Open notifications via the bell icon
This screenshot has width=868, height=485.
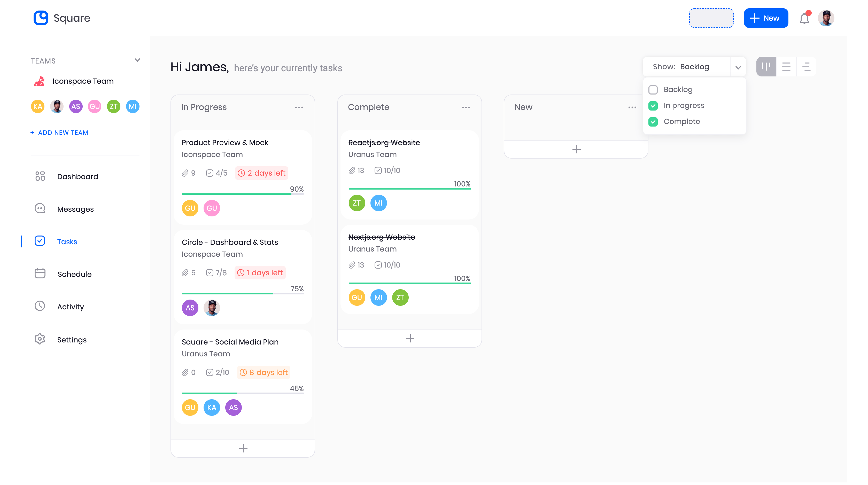click(x=805, y=18)
